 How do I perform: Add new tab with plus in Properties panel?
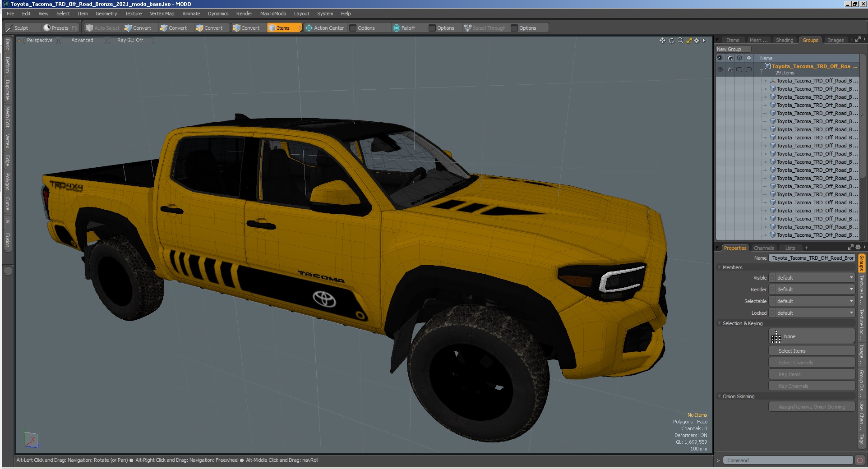[806, 248]
